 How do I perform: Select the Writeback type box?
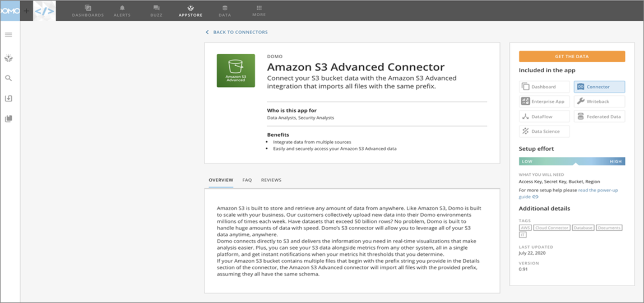[x=599, y=101]
